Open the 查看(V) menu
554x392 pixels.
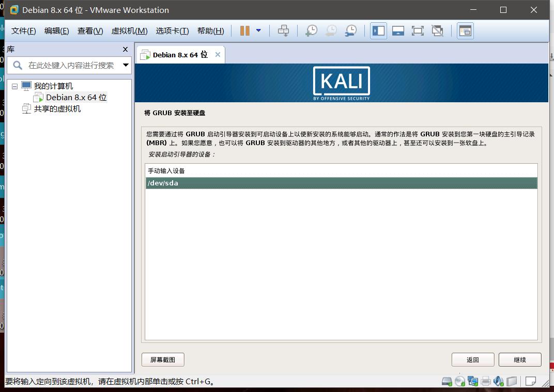tap(90, 30)
